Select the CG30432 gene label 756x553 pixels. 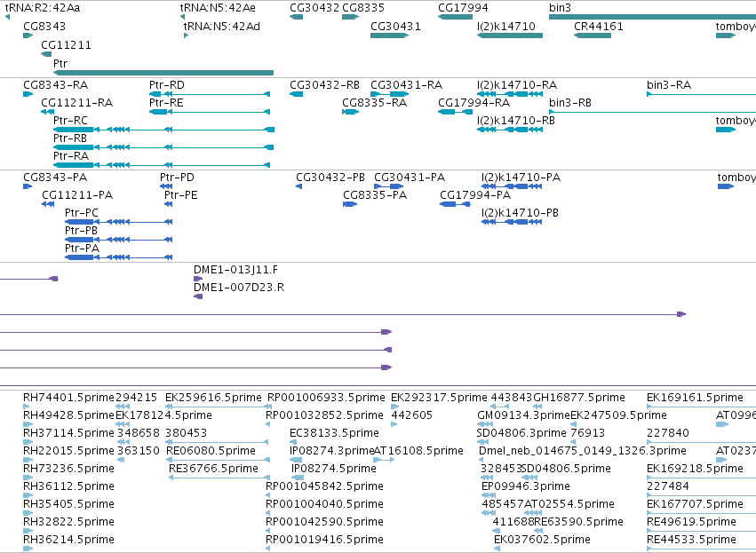tap(314, 8)
